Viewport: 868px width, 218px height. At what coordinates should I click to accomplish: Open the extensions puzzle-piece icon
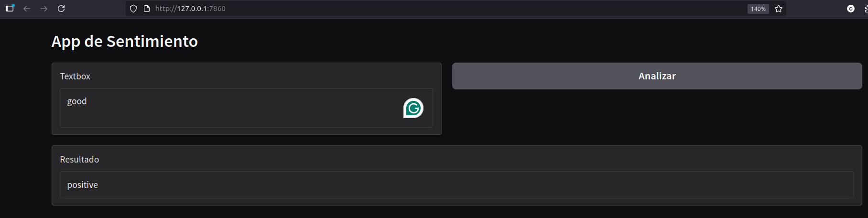click(866, 9)
